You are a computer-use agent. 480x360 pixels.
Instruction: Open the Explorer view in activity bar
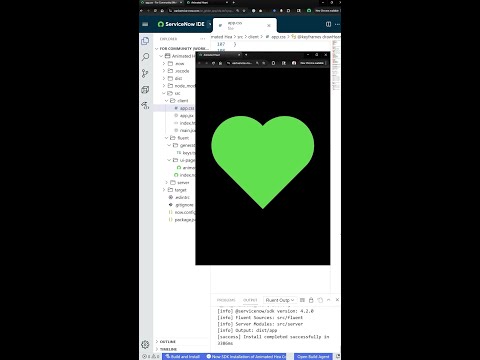[x=145, y=41]
